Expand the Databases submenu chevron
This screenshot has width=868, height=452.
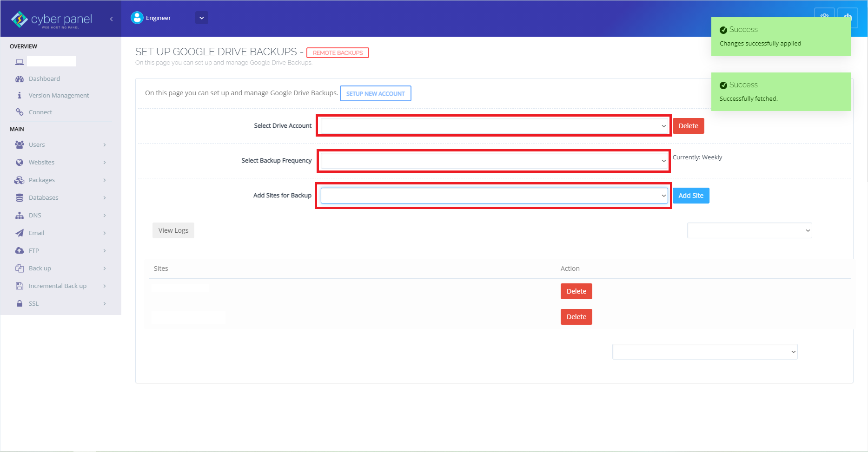[105, 197]
